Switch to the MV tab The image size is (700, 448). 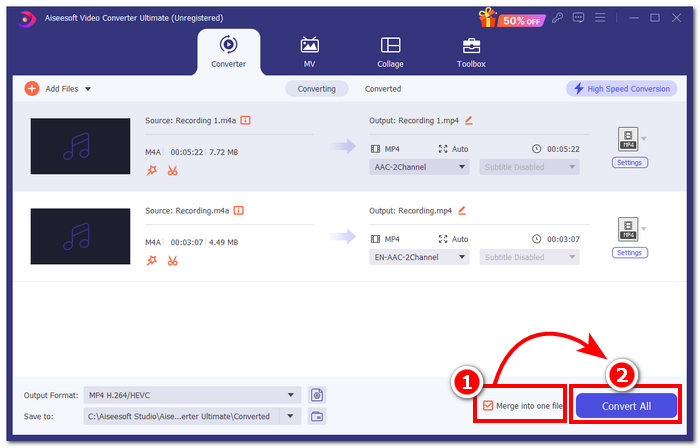click(x=309, y=52)
